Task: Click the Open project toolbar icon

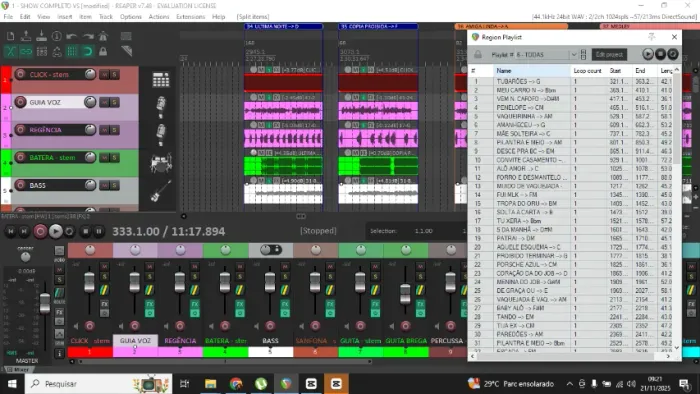Action: point(26,36)
